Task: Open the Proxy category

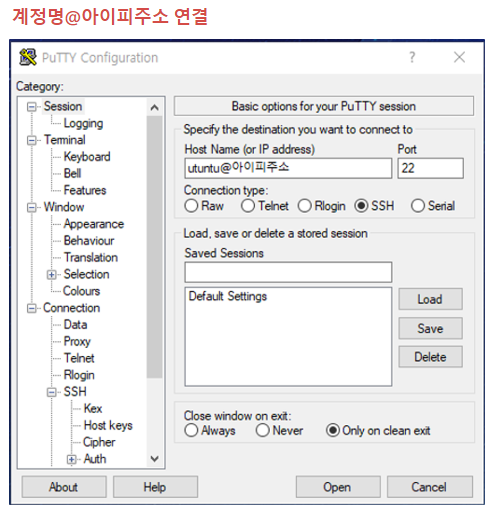Action: coord(77,341)
